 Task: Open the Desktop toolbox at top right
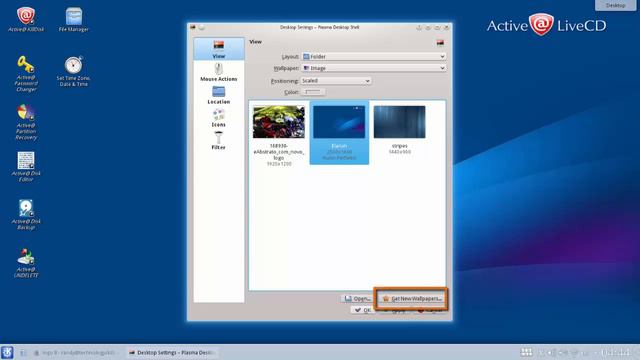615,5
